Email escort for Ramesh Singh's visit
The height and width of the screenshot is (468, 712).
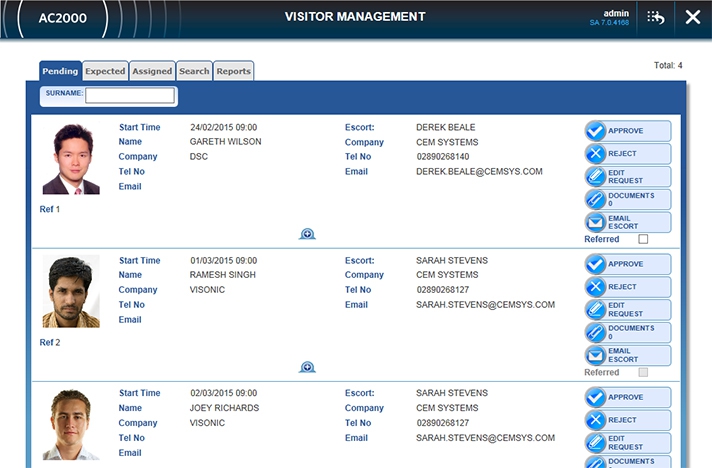click(628, 355)
